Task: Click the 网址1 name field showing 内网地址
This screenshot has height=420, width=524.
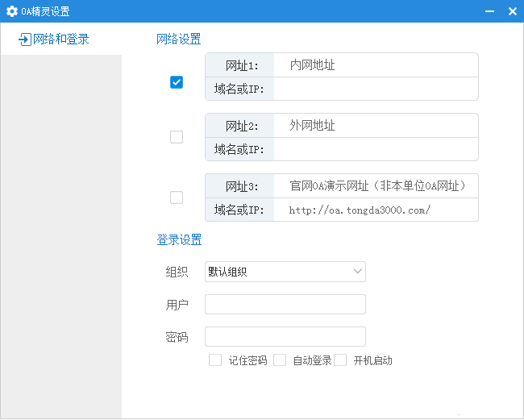Action: point(375,65)
